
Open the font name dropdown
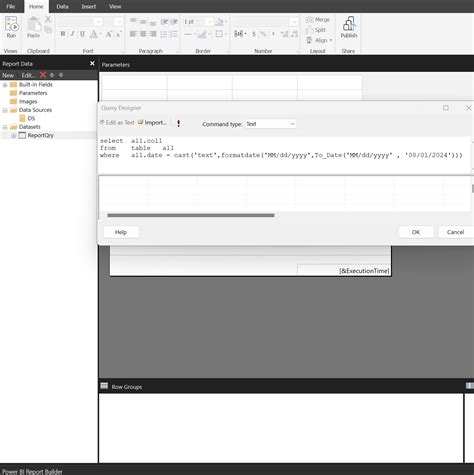98,22
